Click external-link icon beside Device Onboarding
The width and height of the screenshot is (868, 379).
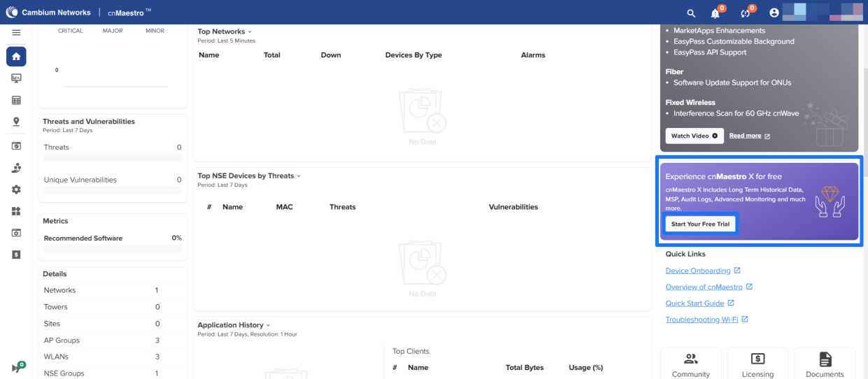tap(737, 271)
